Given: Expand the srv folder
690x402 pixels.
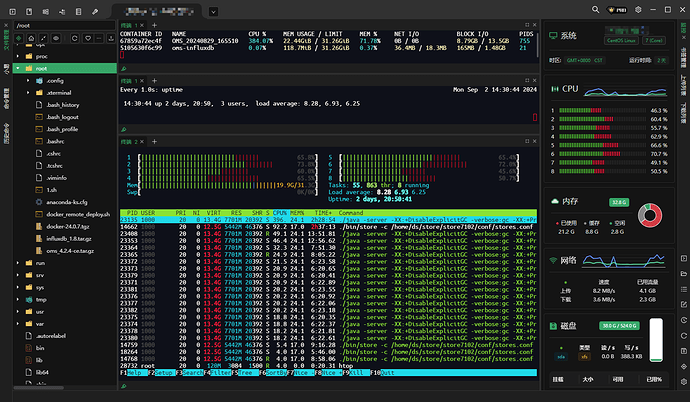Looking at the screenshot, I should [18, 275].
